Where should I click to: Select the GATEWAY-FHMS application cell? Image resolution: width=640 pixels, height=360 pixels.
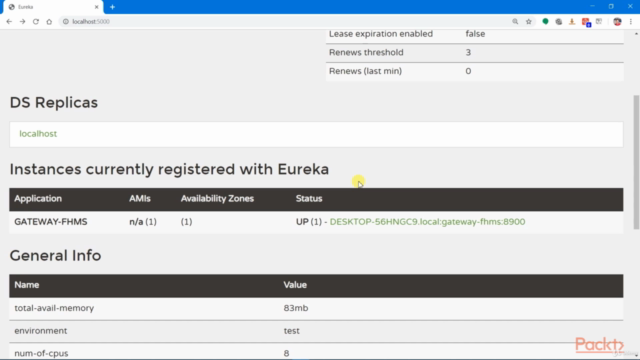click(x=51, y=222)
